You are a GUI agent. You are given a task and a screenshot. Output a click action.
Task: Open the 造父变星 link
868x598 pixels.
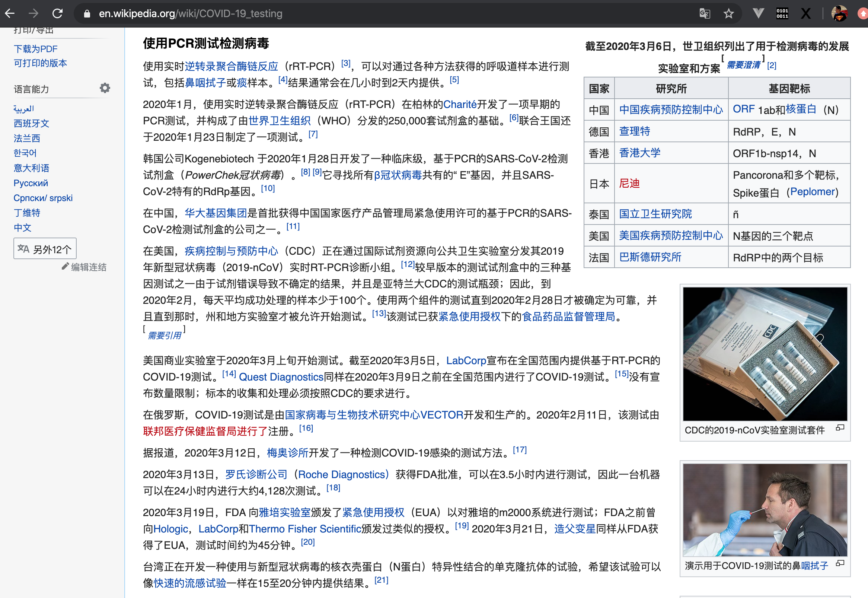tap(575, 529)
